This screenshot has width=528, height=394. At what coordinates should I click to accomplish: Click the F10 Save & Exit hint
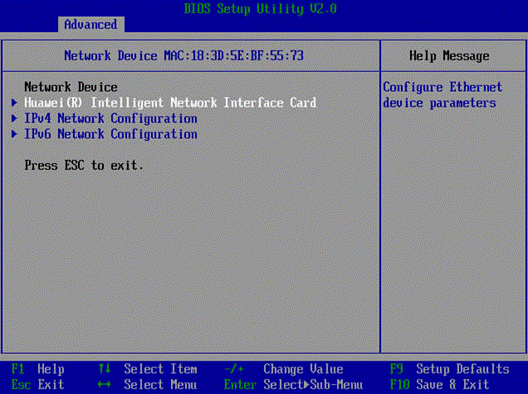439,385
